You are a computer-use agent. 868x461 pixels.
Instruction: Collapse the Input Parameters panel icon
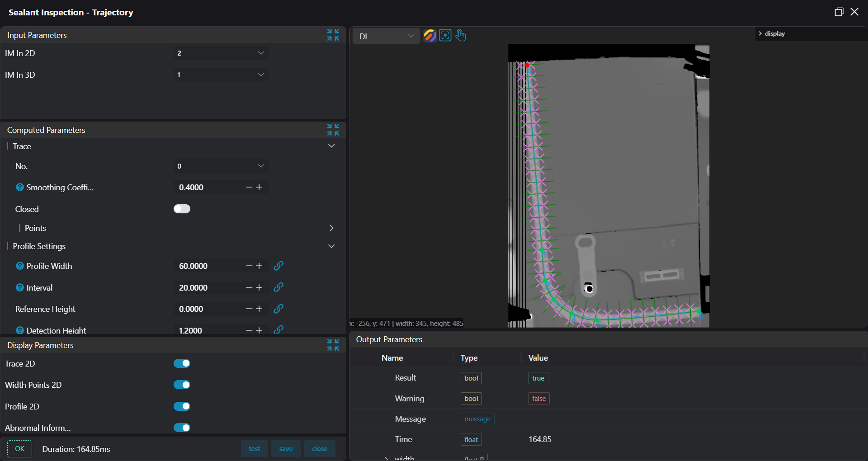333,35
